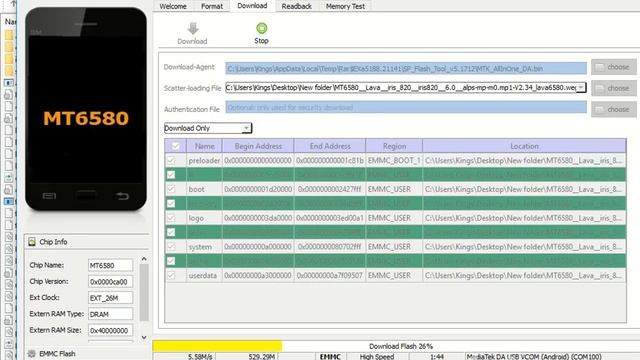Click the 'logo' name cell
The height and width of the screenshot is (360, 640).
click(204, 218)
